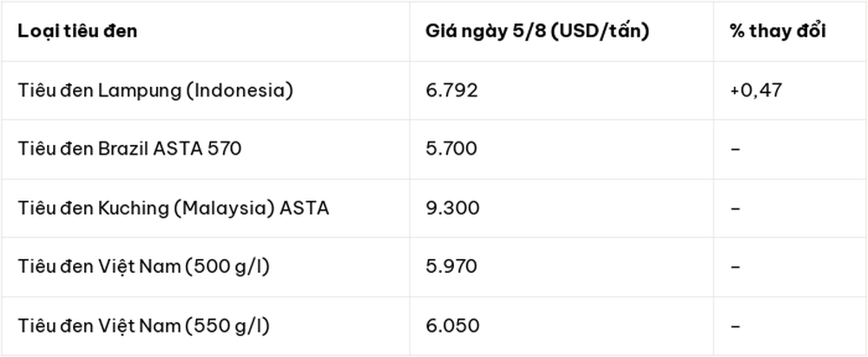Select the 'Giá ngày 5/8 (USD/tấn)' header
This screenshot has width=868, height=357.
537,31
